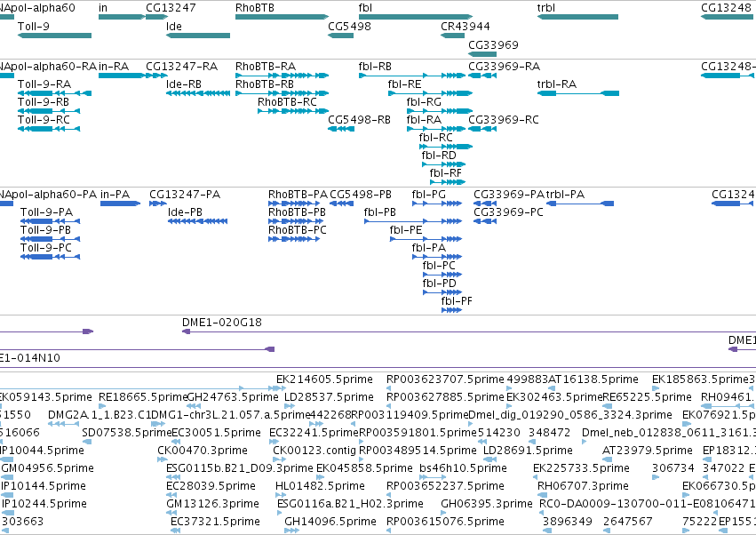Select protein Toll-9-PA

tap(50, 221)
